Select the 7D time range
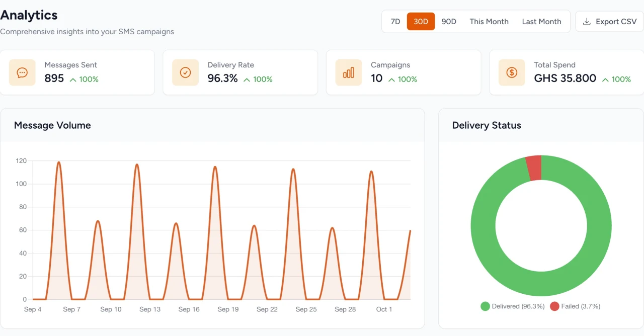The image size is (644, 336). click(395, 22)
